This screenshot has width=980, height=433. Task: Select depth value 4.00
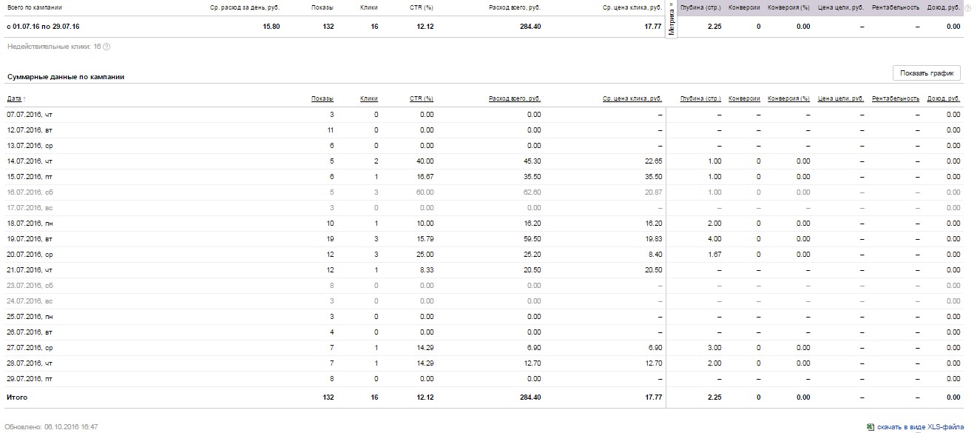[x=714, y=239]
